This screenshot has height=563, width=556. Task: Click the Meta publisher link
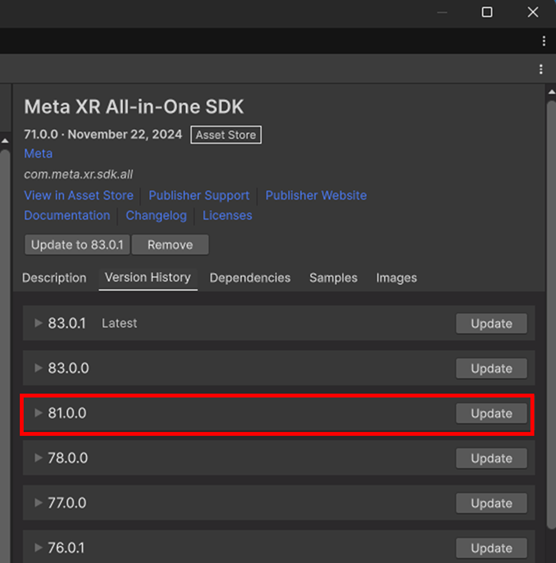point(38,154)
